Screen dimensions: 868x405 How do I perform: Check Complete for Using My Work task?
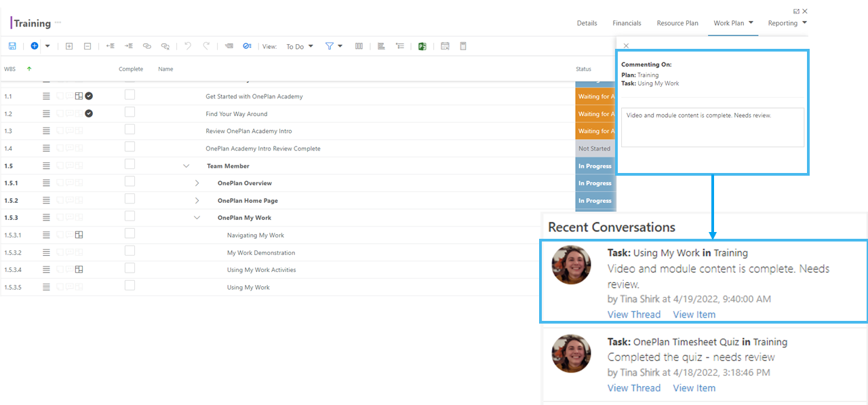tap(130, 286)
